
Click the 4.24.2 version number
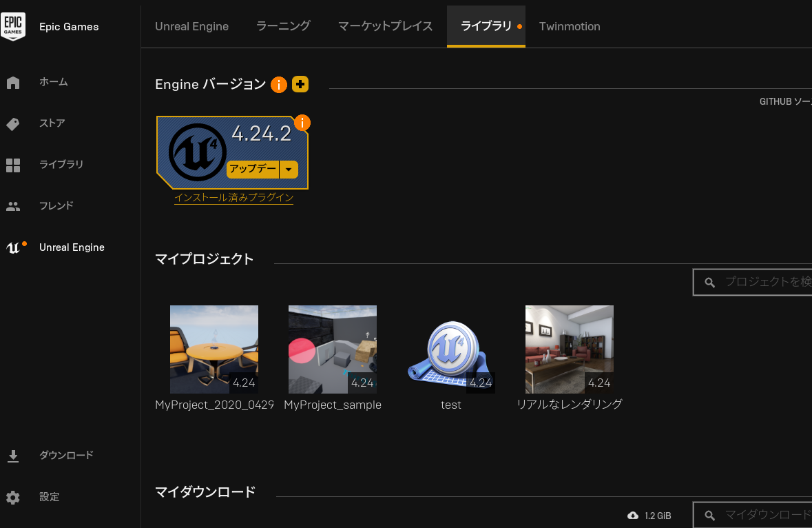coord(262,134)
